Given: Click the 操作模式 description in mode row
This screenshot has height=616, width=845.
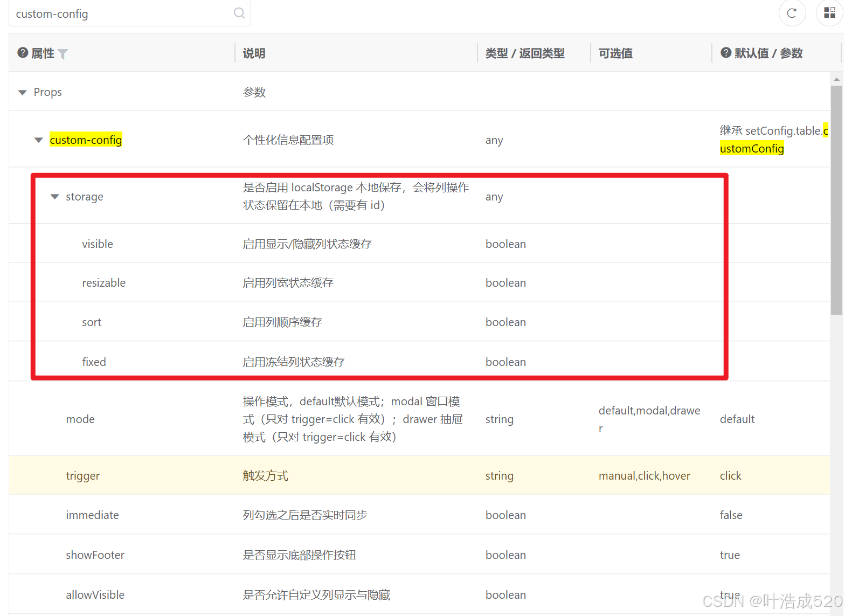Looking at the screenshot, I should [x=353, y=419].
